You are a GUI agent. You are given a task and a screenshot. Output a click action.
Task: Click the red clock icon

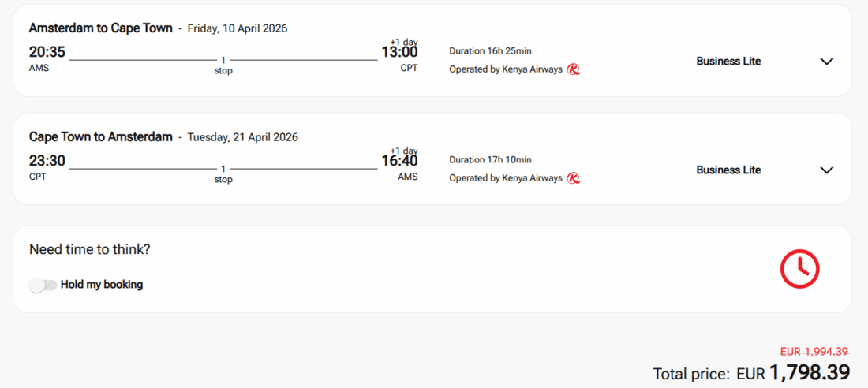point(799,269)
